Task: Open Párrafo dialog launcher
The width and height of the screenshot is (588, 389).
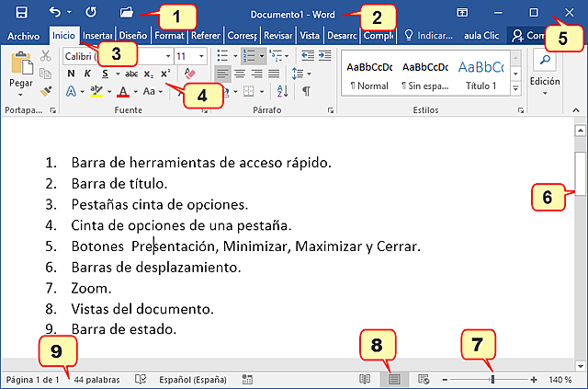Action: coord(331,110)
